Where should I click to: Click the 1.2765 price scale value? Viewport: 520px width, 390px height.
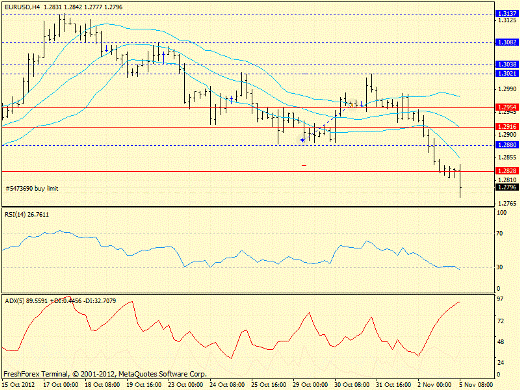(507, 203)
